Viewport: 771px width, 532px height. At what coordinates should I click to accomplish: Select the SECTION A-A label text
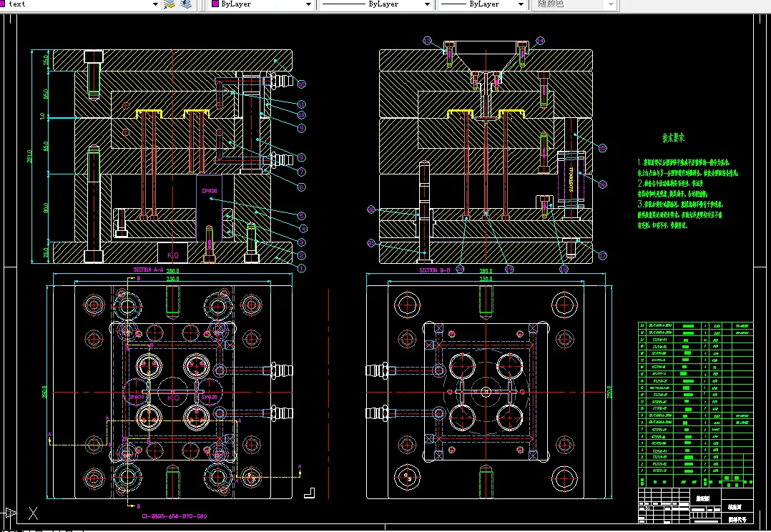(148, 270)
